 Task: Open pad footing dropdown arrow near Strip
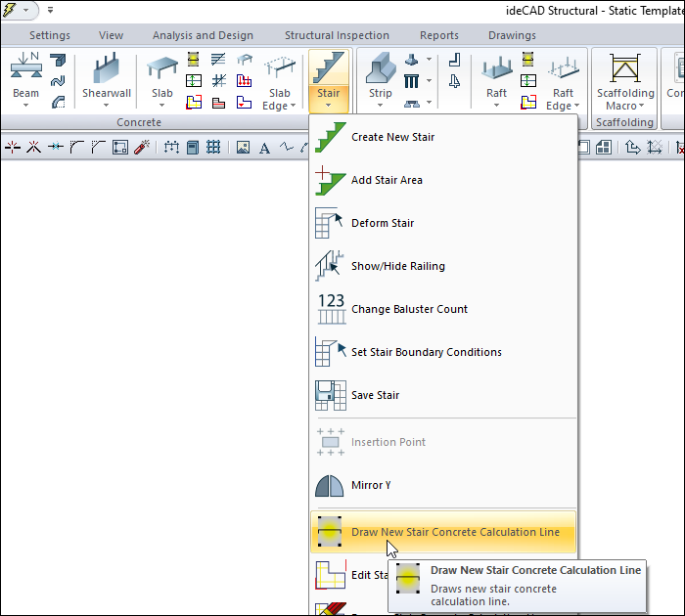coord(429,60)
